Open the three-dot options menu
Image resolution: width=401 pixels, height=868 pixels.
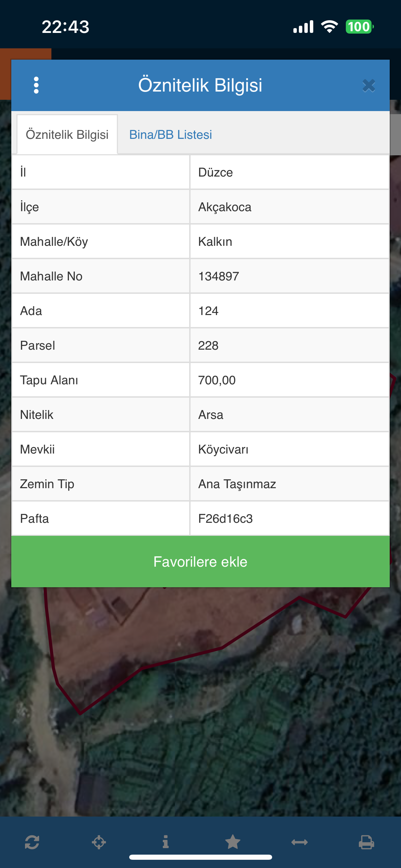pyautogui.click(x=36, y=85)
